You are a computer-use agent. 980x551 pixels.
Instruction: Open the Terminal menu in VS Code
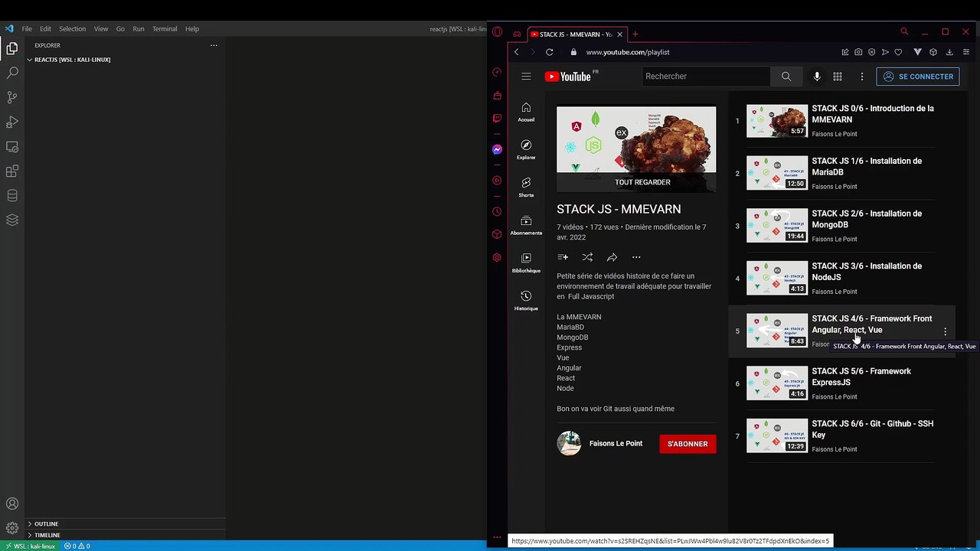(165, 29)
